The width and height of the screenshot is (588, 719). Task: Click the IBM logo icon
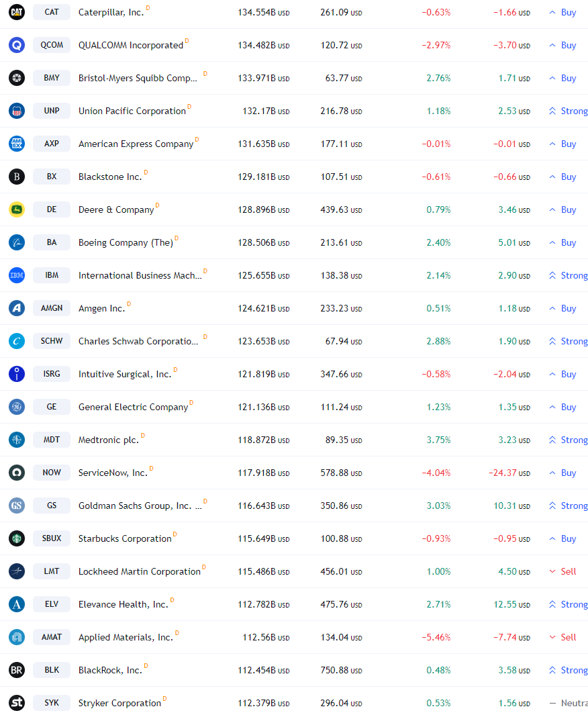17,275
